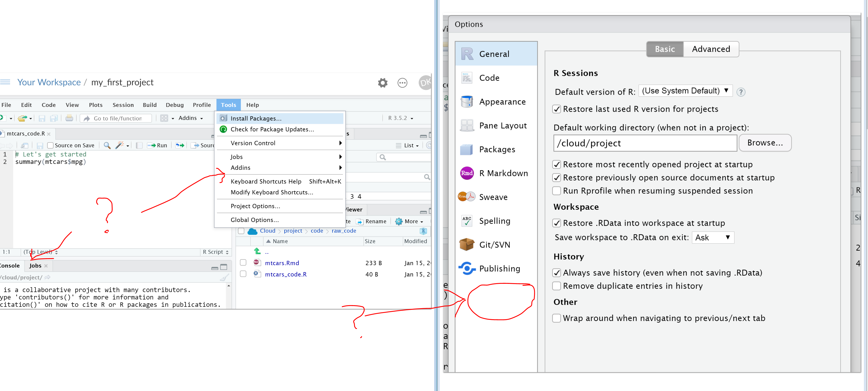Select the mtcars.Rmd file checkbox

(243, 263)
